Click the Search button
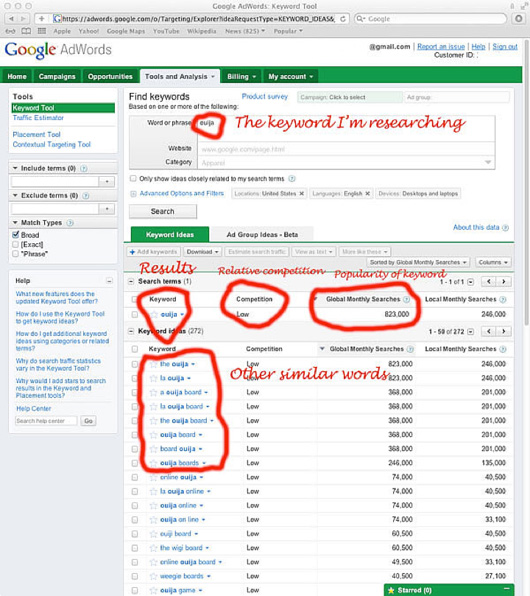The image size is (530, 596). click(163, 211)
